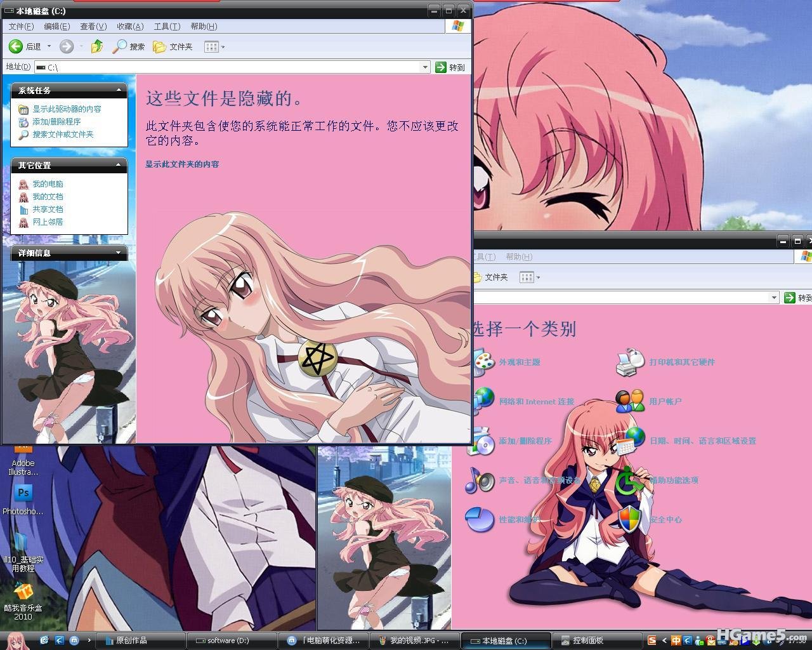Open the 文件(F) menu
812x650 pixels.
coord(21,26)
